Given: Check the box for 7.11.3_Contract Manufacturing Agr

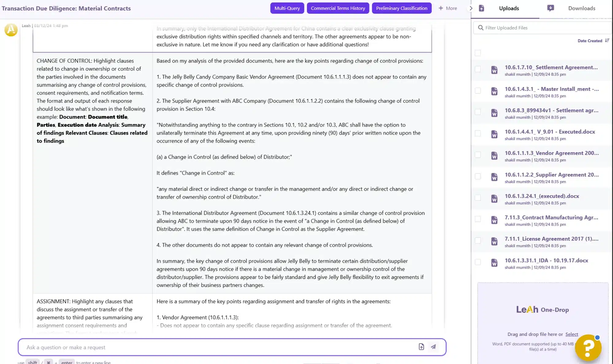Looking at the screenshot, I should point(478,219).
